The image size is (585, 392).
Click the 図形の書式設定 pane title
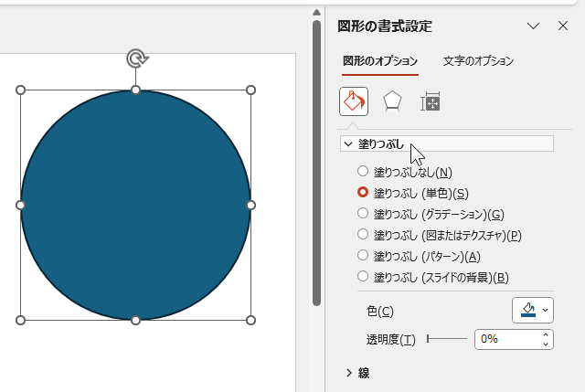385,26
